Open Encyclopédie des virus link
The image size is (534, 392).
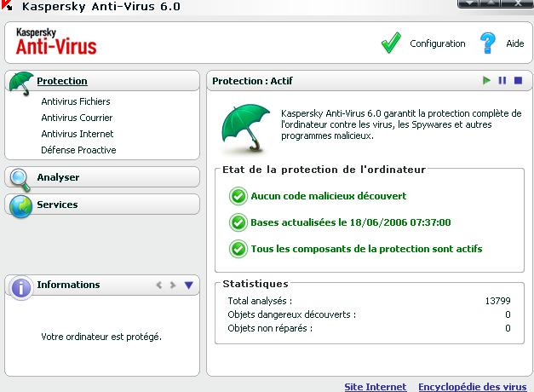(473, 387)
